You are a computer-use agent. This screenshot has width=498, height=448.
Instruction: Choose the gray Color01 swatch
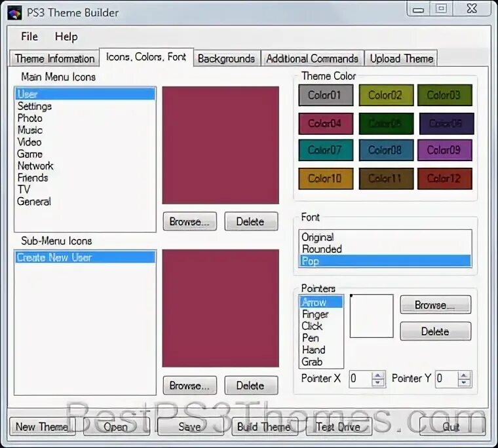[326, 95]
